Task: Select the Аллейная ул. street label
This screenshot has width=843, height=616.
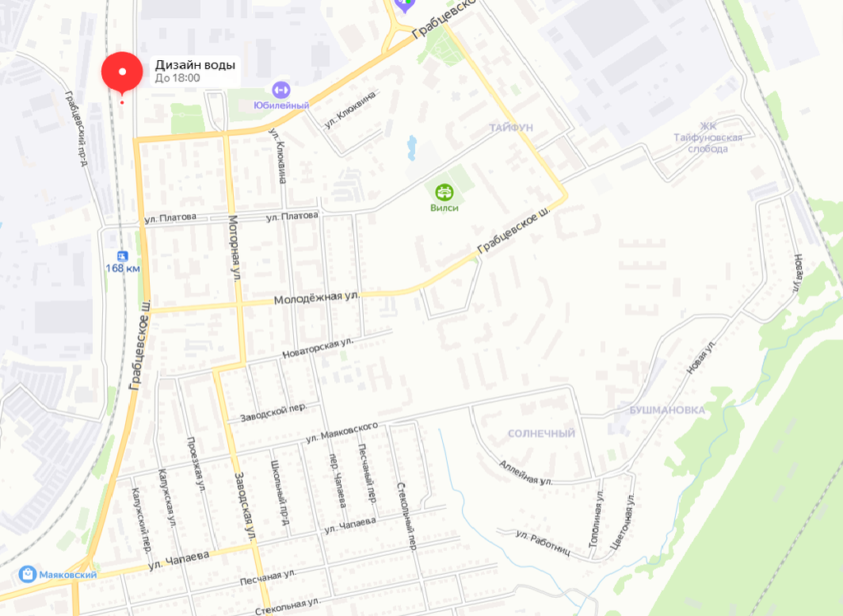Action: (x=526, y=473)
